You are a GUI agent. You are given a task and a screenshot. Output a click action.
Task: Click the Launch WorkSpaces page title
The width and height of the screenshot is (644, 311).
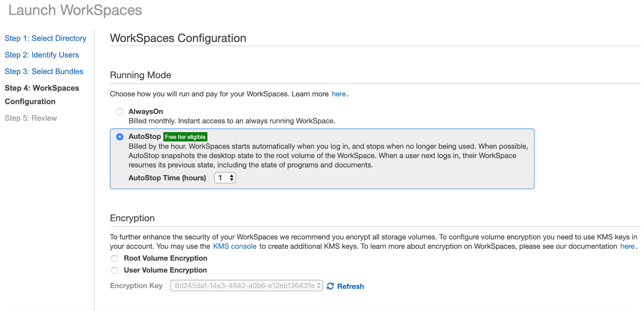(75, 10)
